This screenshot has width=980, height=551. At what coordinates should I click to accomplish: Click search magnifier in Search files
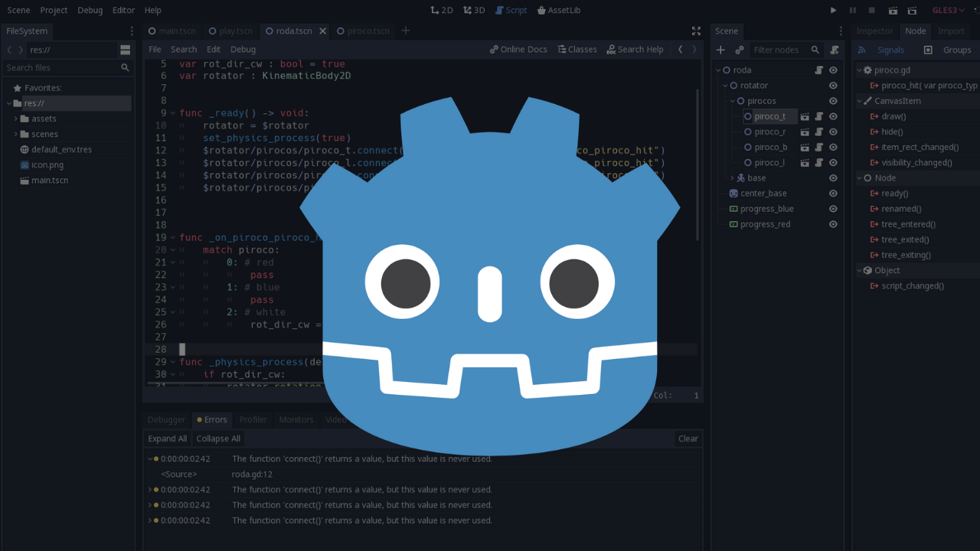point(125,68)
